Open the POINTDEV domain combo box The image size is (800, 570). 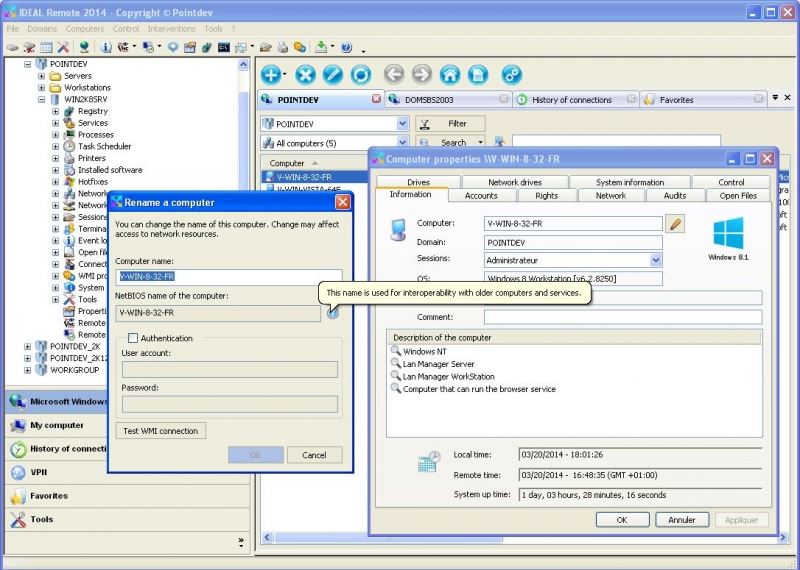(402, 124)
